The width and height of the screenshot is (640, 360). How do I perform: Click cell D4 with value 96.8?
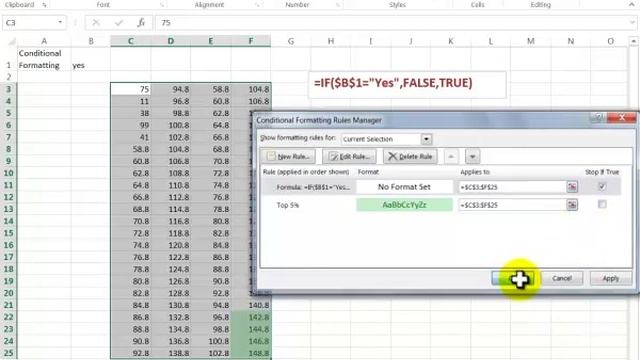pyautogui.click(x=171, y=101)
